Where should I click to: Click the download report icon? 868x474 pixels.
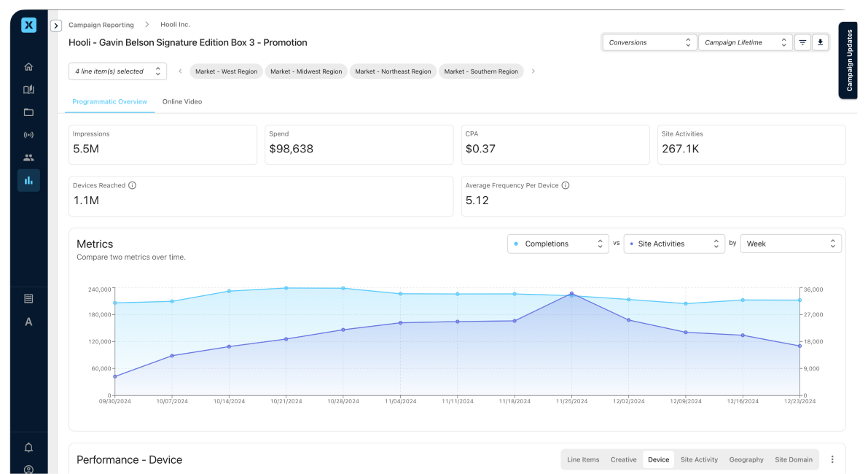point(821,42)
